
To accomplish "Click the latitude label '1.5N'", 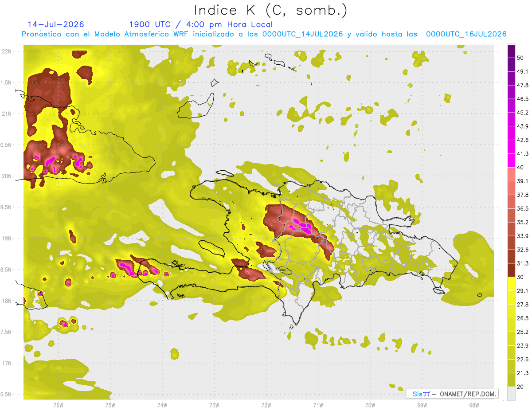I will [x=7, y=83].
